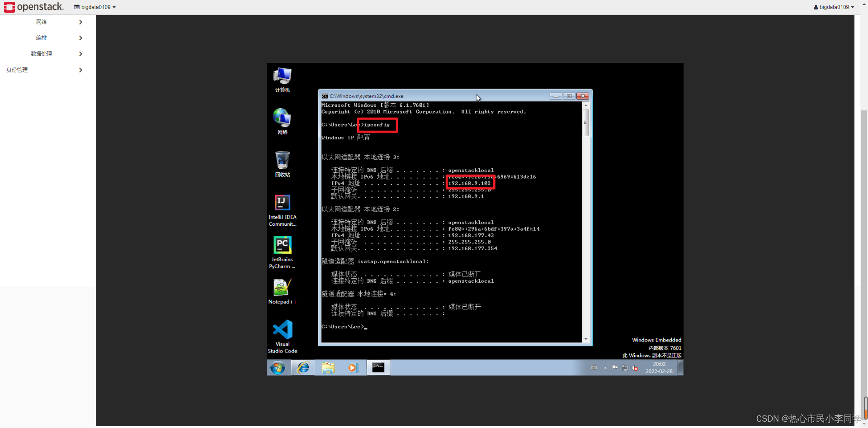The image size is (868, 428).
Task: Click the cmd vertical scrollbar thumb
Action: [586, 123]
